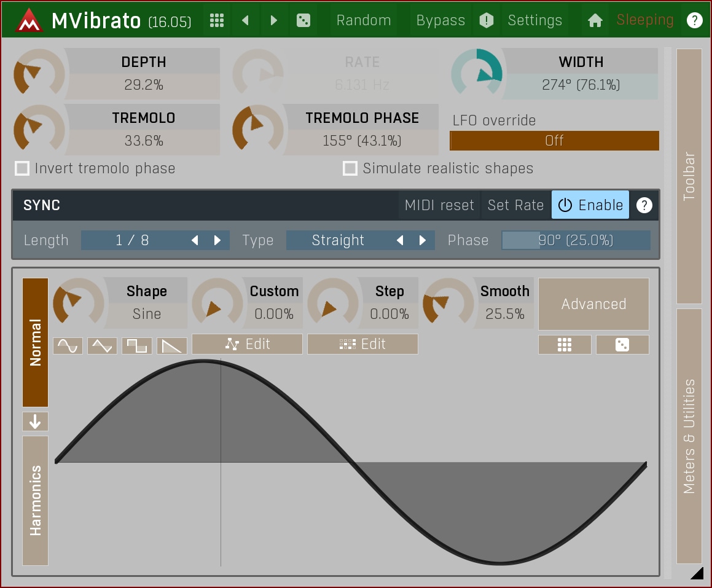Click the disabled Rate knob
Screen dimensions: 712x588
258,74
